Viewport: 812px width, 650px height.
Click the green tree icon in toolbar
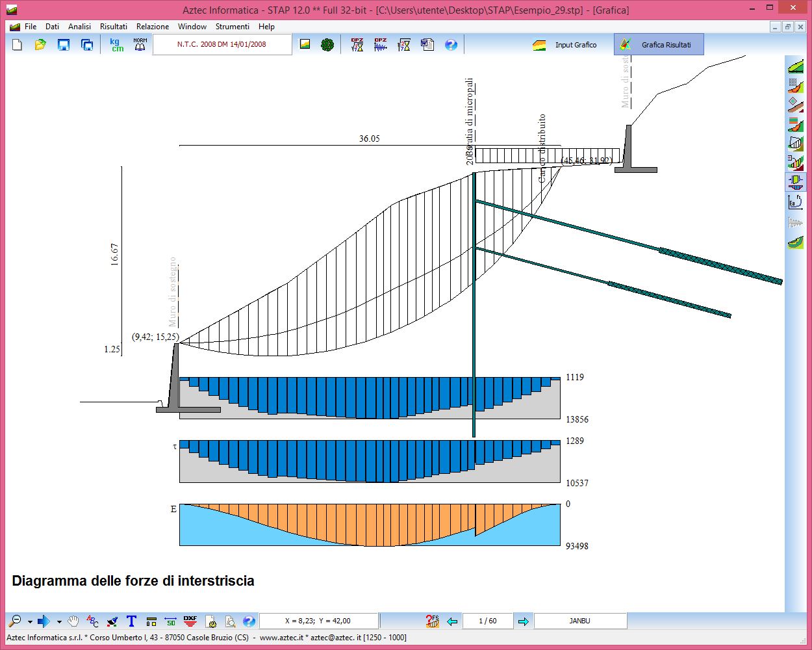327,45
